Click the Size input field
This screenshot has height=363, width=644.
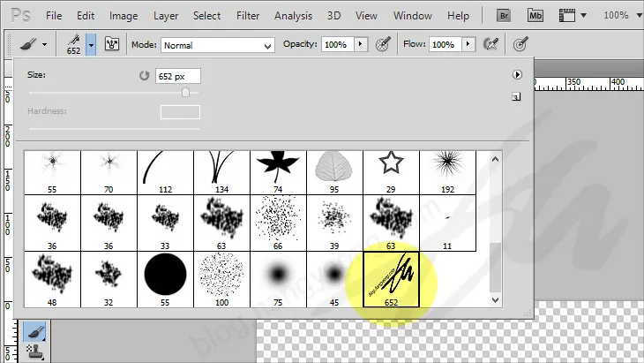tap(177, 76)
